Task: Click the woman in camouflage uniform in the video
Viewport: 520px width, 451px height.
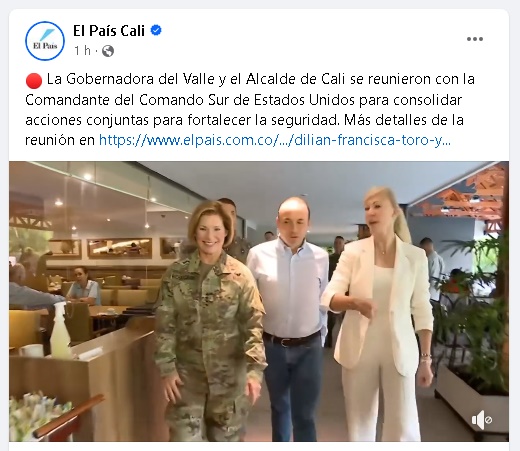Action: 212,320
